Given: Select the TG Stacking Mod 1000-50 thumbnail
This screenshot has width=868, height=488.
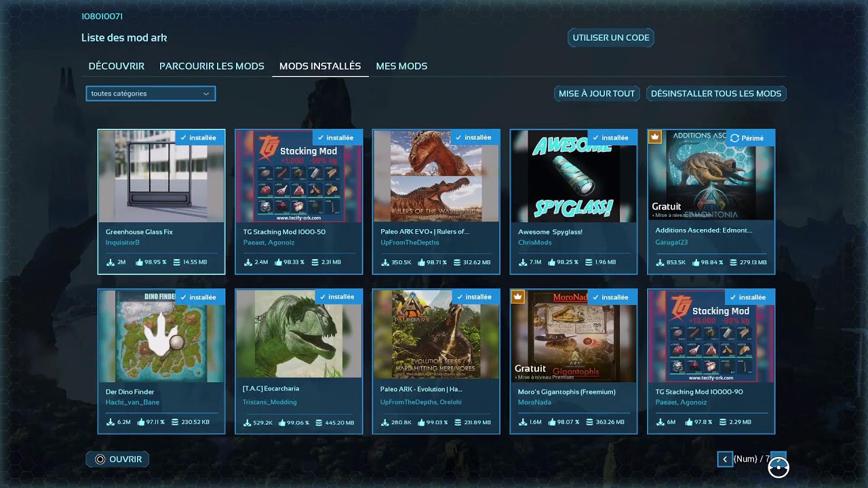Looking at the screenshot, I should [299, 176].
